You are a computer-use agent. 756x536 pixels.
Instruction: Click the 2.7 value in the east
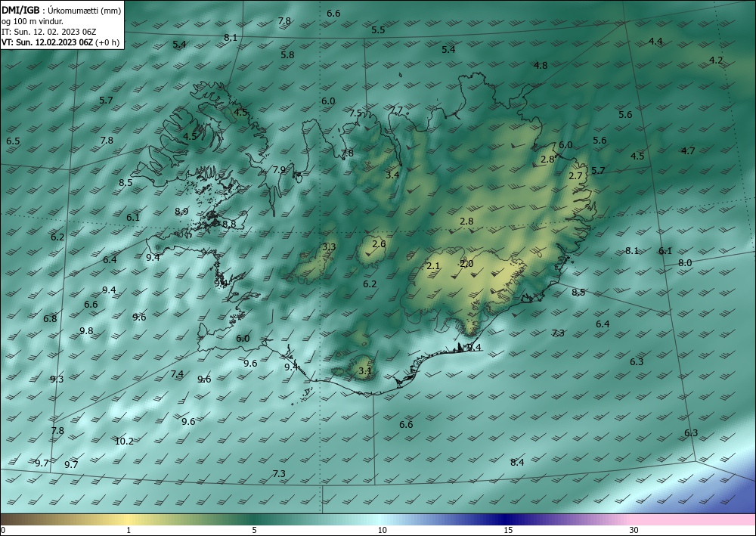[575, 176]
